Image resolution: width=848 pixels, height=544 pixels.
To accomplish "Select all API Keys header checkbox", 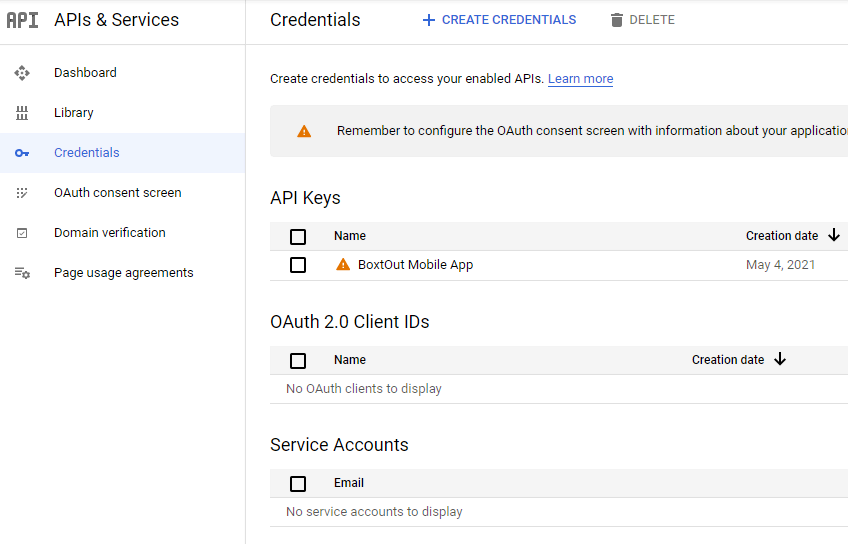I will [298, 237].
